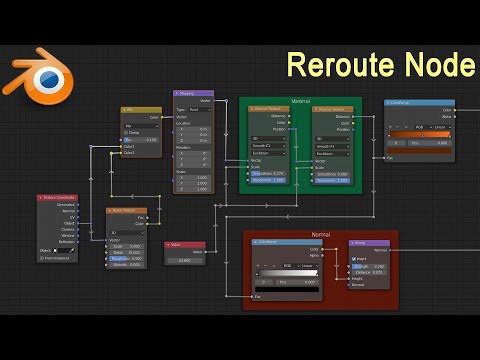Click the Noise Texture Color output socket

pyautogui.click(x=147, y=224)
